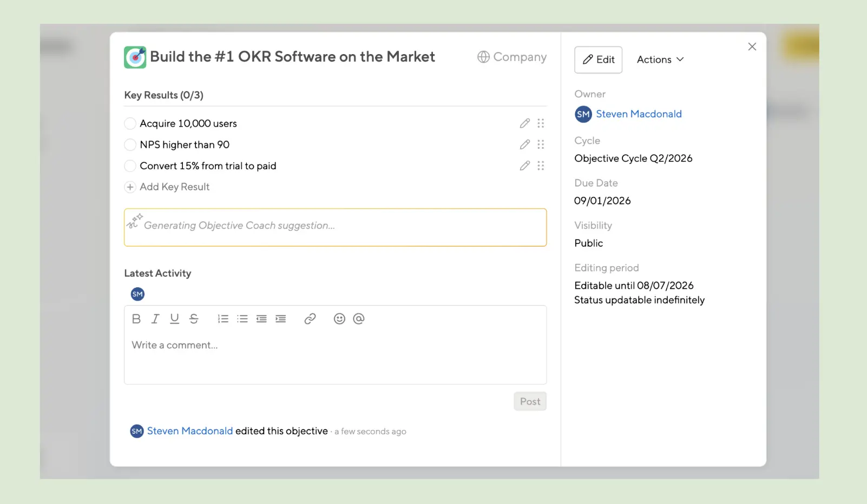The width and height of the screenshot is (867, 504).
Task: Click the 'Latest Activity' heading
Action: coord(157,274)
